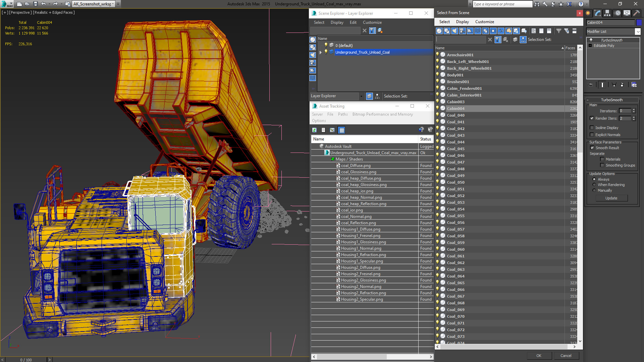Click the time slider at 0 / 100
This screenshot has height=362, width=644.
[x=26, y=360]
